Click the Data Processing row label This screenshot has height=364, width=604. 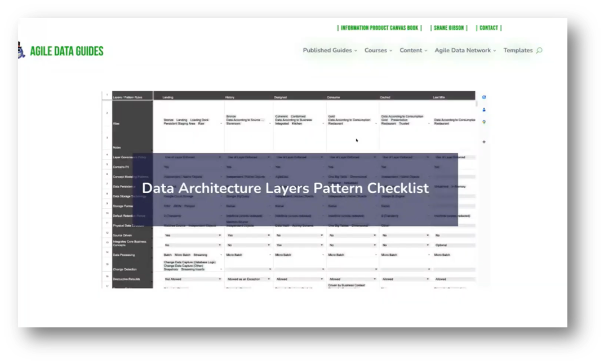point(123,255)
